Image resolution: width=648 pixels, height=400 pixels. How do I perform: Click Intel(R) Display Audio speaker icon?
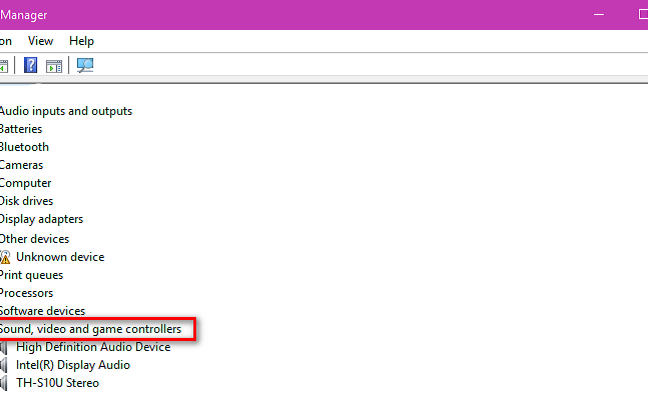pyautogui.click(x=4, y=365)
